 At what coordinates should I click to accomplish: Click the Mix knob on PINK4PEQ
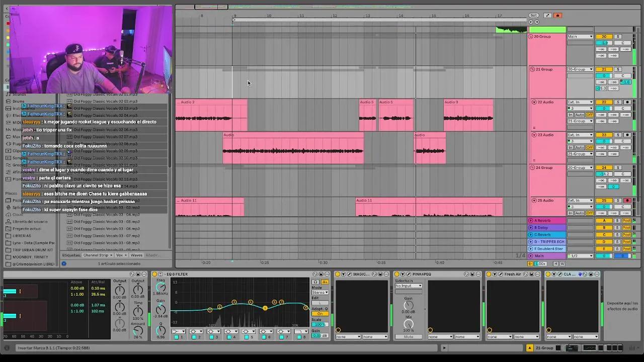coord(409,323)
